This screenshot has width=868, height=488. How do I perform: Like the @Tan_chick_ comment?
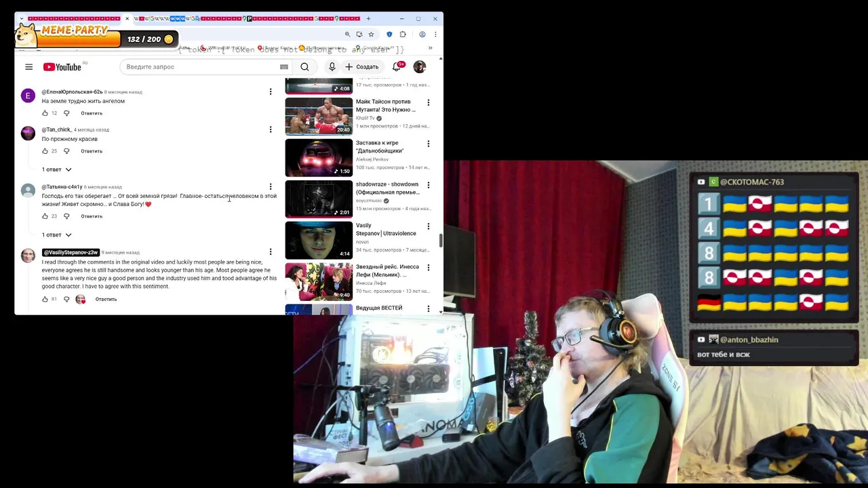coord(45,151)
